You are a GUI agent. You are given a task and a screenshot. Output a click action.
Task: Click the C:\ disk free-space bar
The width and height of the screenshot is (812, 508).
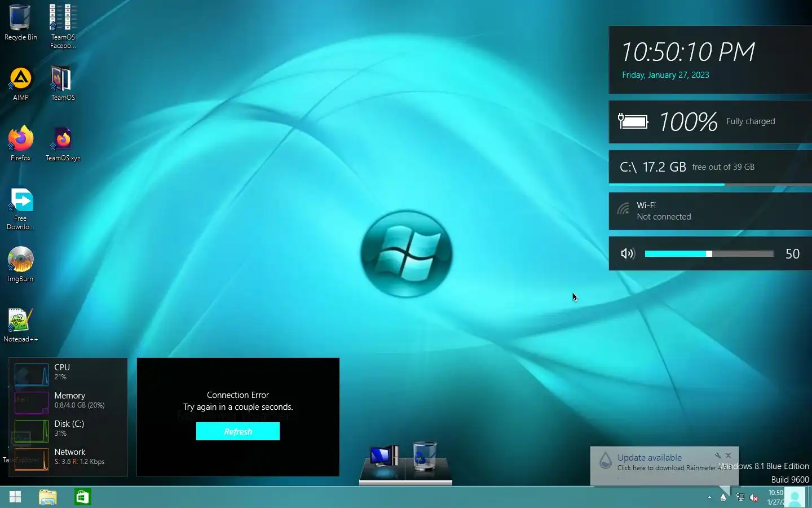tap(710, 185)
